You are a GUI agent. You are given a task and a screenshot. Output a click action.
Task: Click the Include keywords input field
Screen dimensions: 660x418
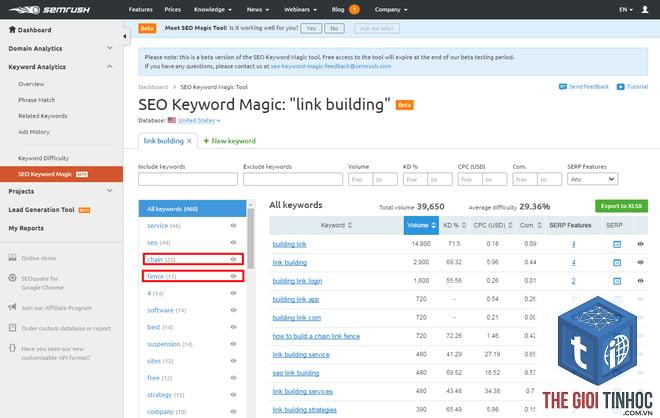click(188, 179)
